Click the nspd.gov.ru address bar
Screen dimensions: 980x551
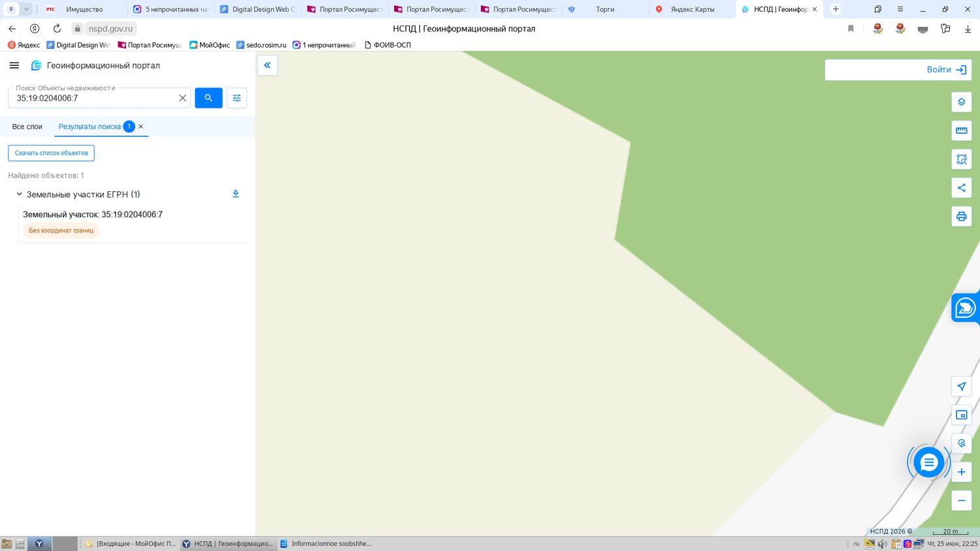click(110, 29)
